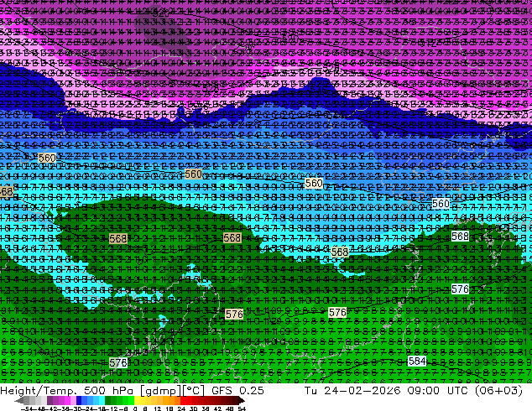This screenshot has height=411, width=532.
Task: Click the "(06+03)" forecast run text
Action: point(500,390)
